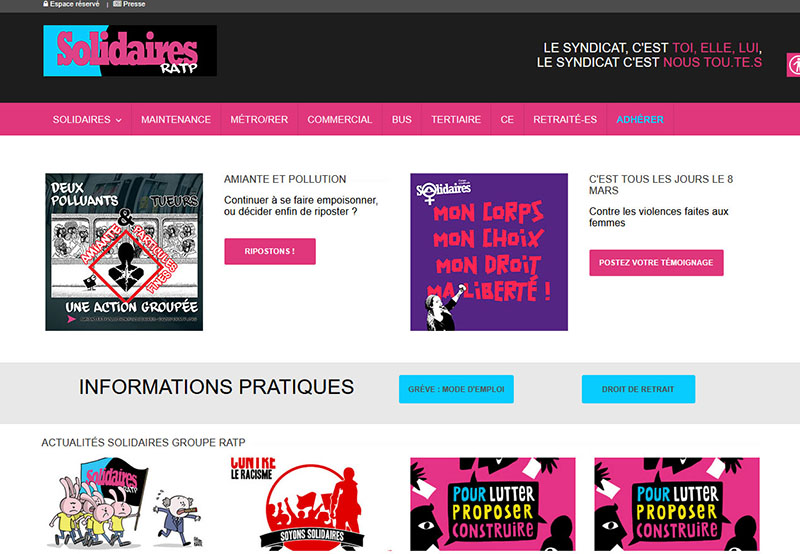The width and height of the screenshot is (800, 554).
Task: Open the Maintenance menu item
Action: pyautogui.click(x=176, y=119)
